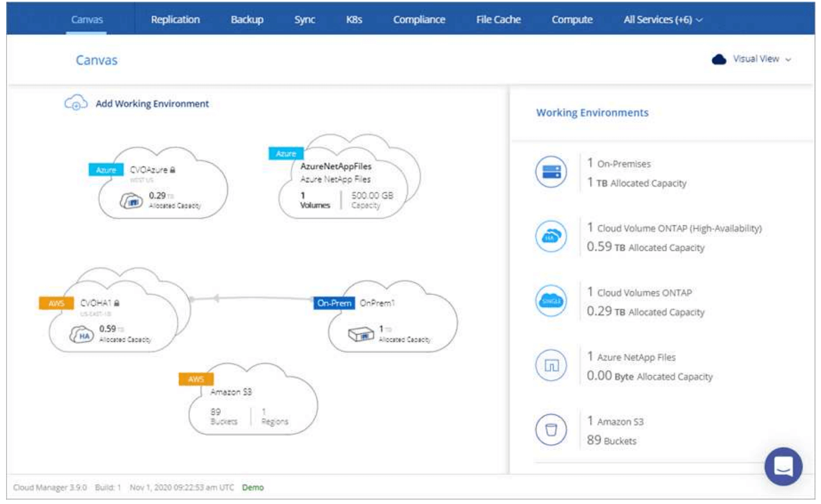Click the On-Prem tag on OnPrem1
This screenshot has width=821, height=504.
coord(334,303)
